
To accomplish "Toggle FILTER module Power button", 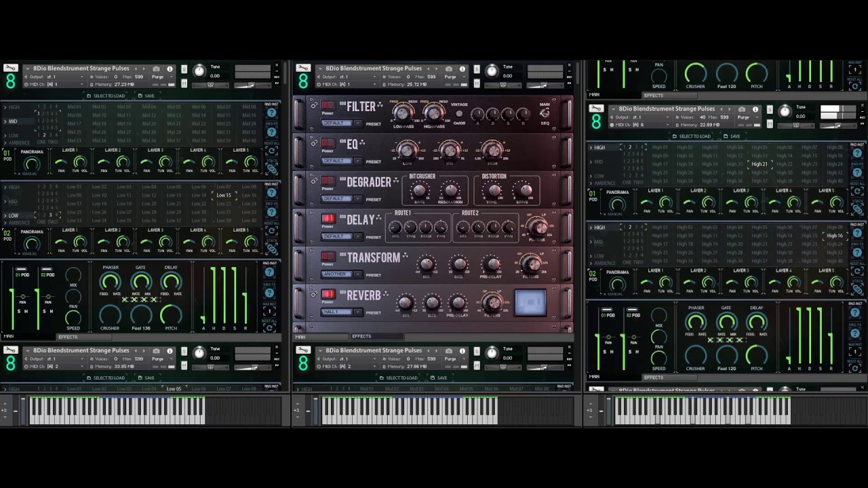I will pos(328,106).
